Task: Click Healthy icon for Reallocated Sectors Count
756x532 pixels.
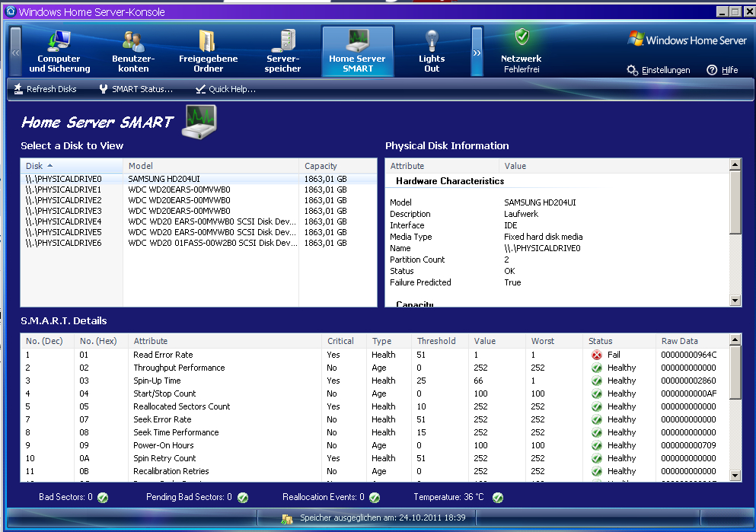Action: pyautogui.click(x=597, y=406)
